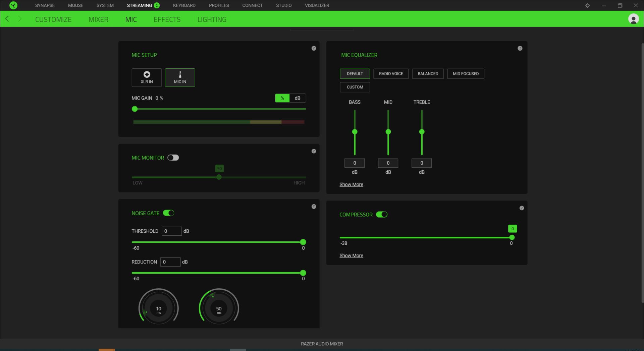This screenshot has height=351, width=644.
Task: Switch to Mixer subtab
Action: (98, 19)
